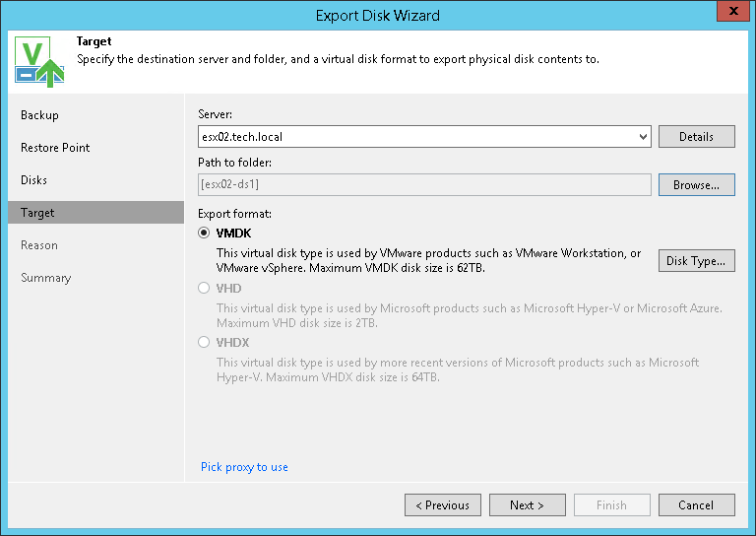Open the Disk Type settings button
The height and width of the screenshot is (536, 756).
click(697, 260)
